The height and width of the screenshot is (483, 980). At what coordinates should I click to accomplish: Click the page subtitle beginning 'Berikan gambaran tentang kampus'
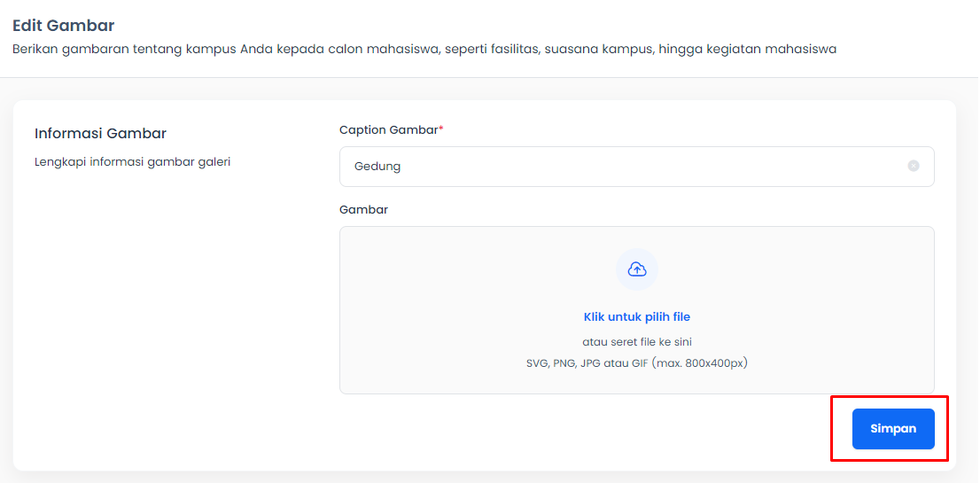(424, 50)
